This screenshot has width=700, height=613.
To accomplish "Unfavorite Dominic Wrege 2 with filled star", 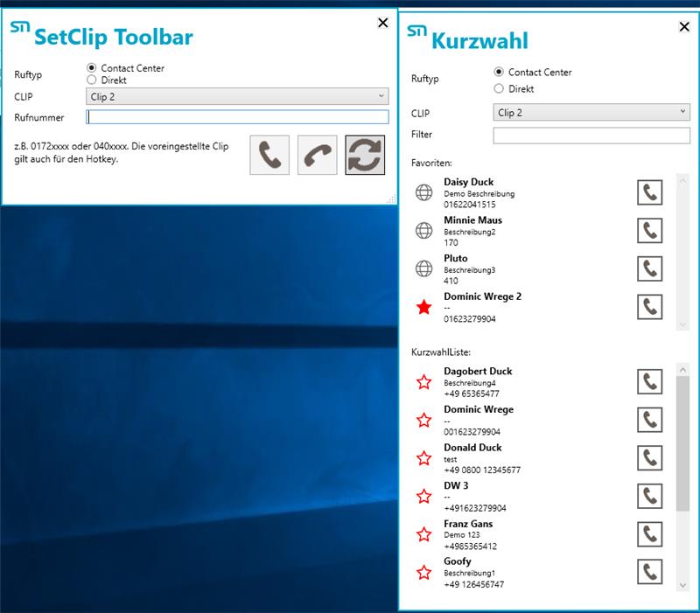I will (424, 307).
